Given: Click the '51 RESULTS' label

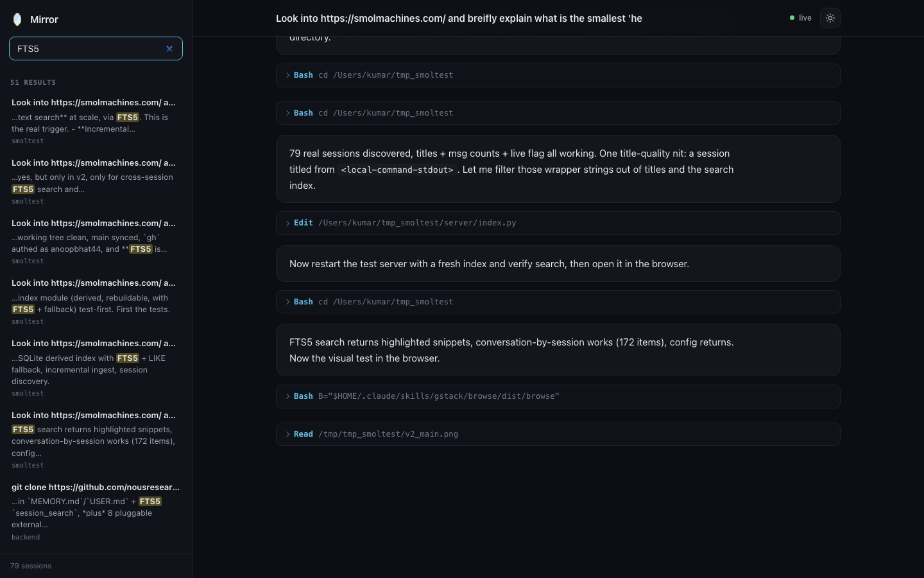Looking at the screenshot, I should pos(33,82).
